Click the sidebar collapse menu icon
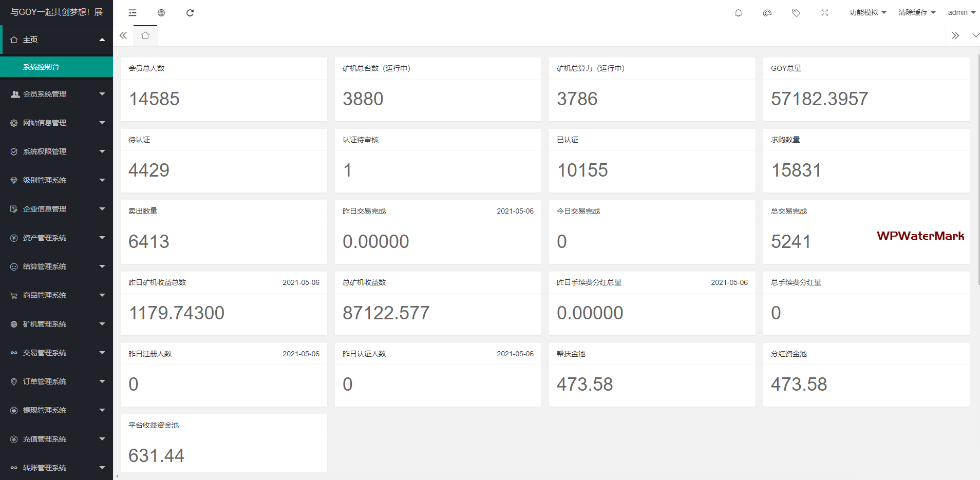This screenshot has height=480, width=980. 133,13
